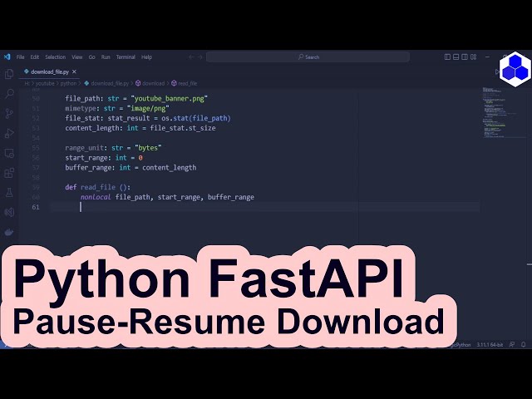Click the nonlocal keyword

(96, 197)
